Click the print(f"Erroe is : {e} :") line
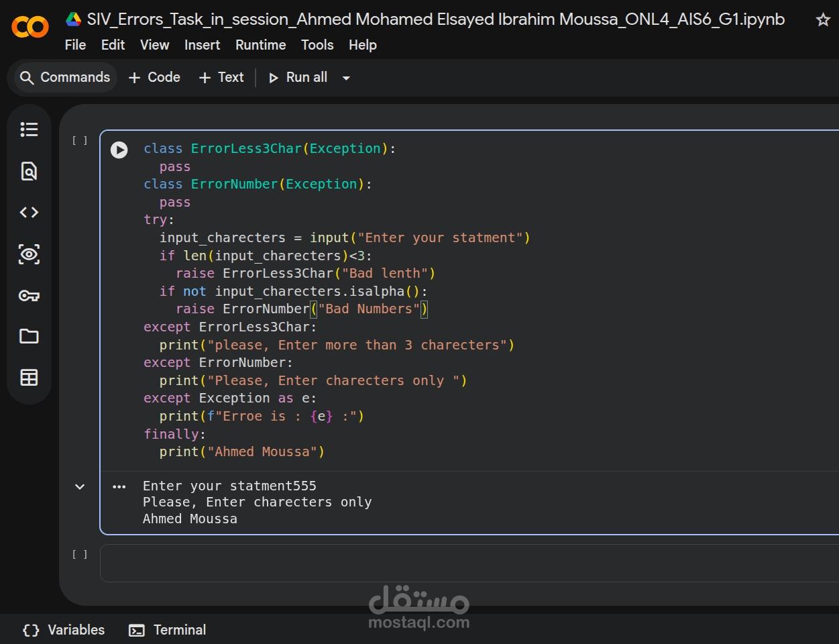This screenshot has width=839, height=644. [x=262, y=416]
